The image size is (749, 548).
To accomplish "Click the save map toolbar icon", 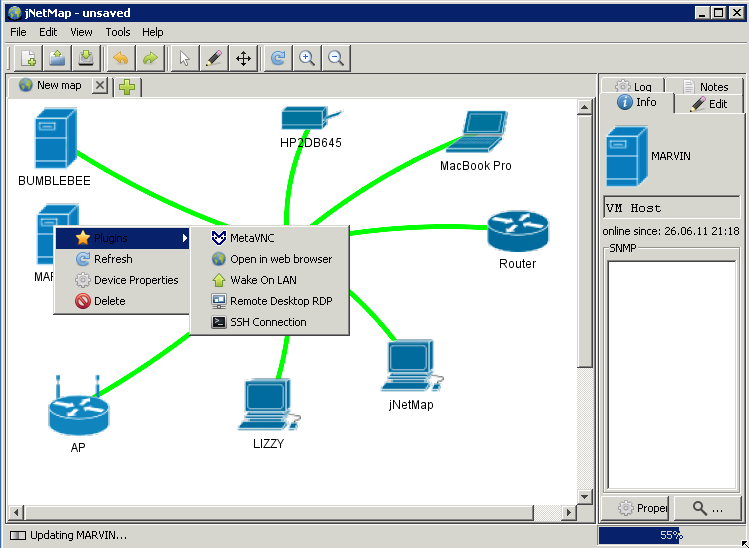I will point(86,59).
